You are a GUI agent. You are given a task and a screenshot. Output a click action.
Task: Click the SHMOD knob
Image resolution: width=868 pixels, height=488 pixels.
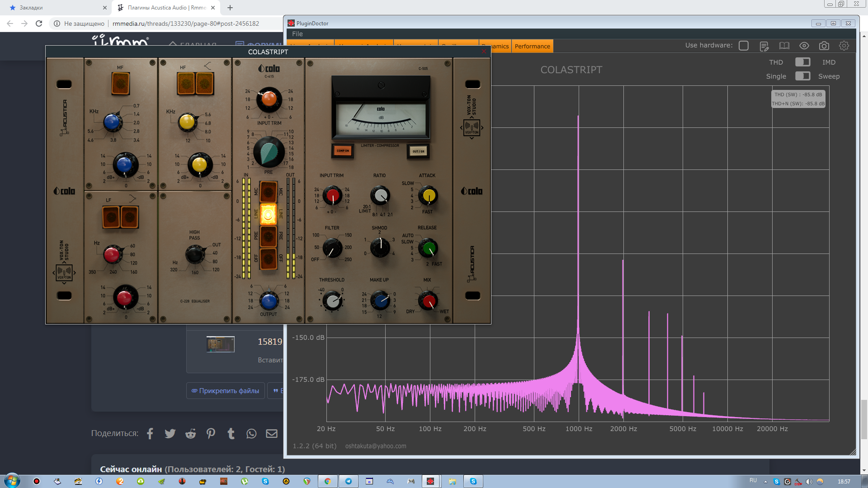[380, 248]
